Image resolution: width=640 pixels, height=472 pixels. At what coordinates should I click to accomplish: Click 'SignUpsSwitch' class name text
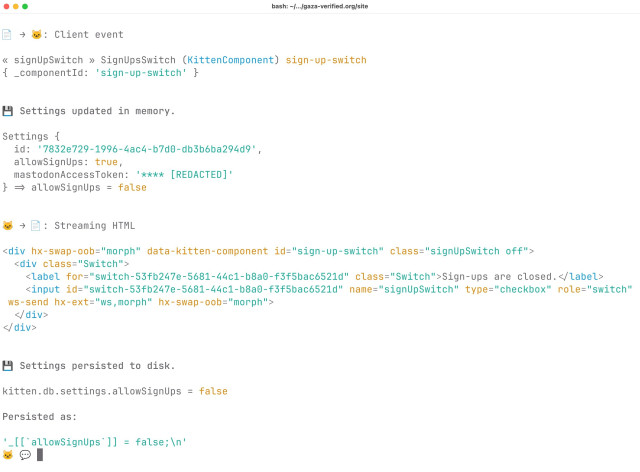[x=138, y=60]
